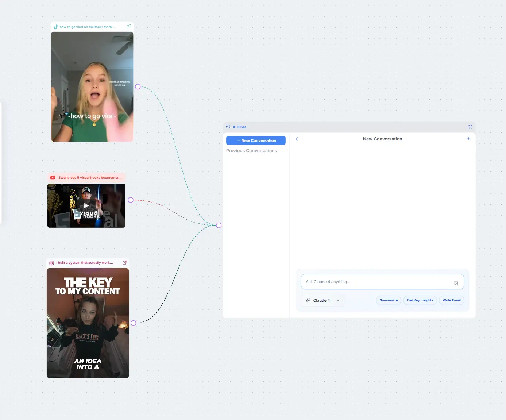Open TikTok video external link icon
This screenshot has width=506, height=420.
[x=129, y=27]
